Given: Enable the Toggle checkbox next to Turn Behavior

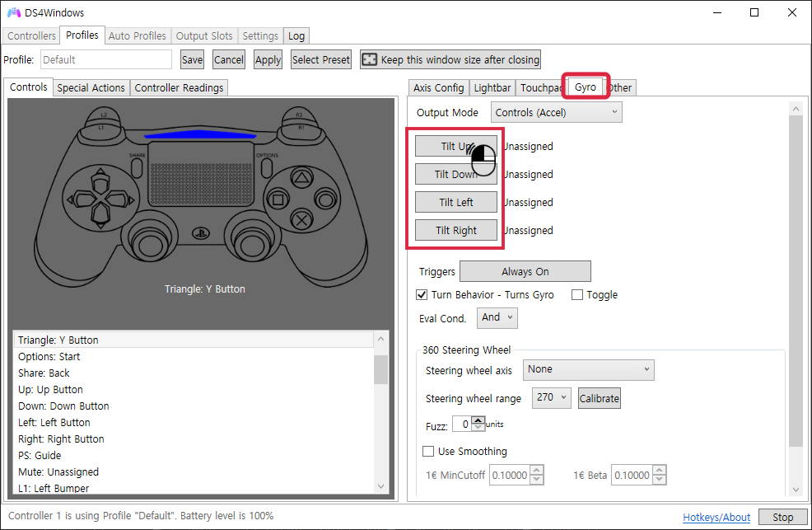Looking at the screenshot, I should point(576,294).
